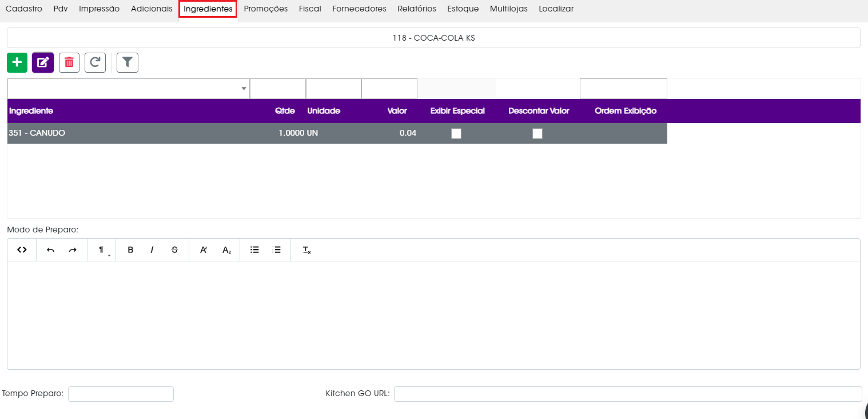Switch to the Pdv tab

click(61, 9)
